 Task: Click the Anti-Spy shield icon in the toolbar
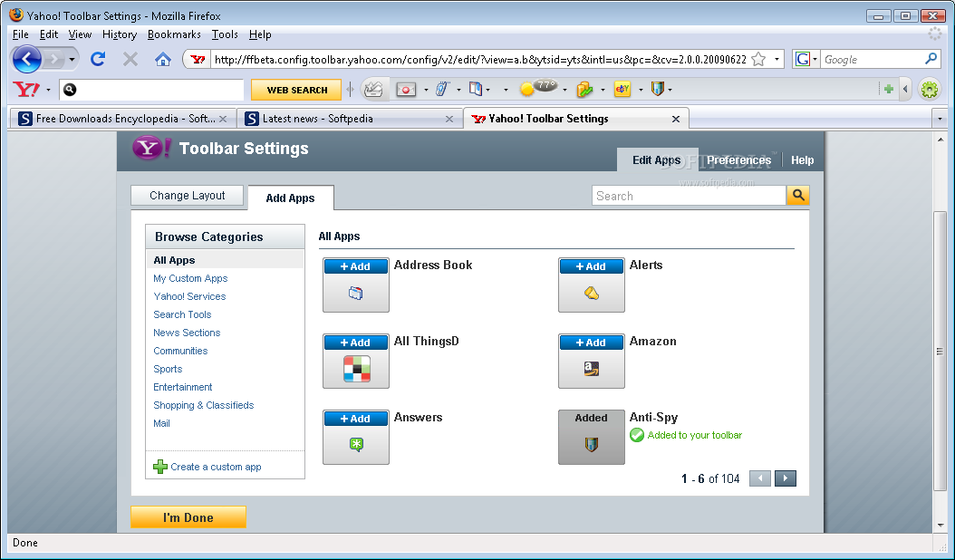(x=657, y=90)
